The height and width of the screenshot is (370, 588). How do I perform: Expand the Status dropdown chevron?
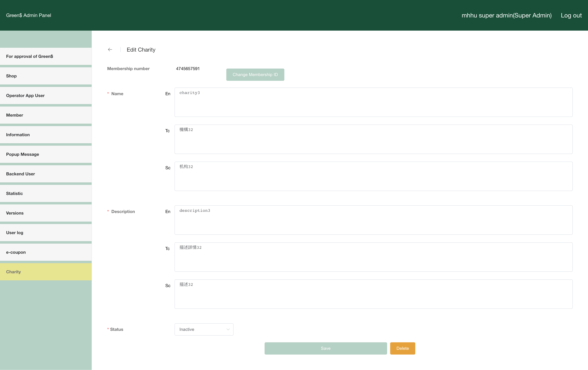click(x=228, y=329)
